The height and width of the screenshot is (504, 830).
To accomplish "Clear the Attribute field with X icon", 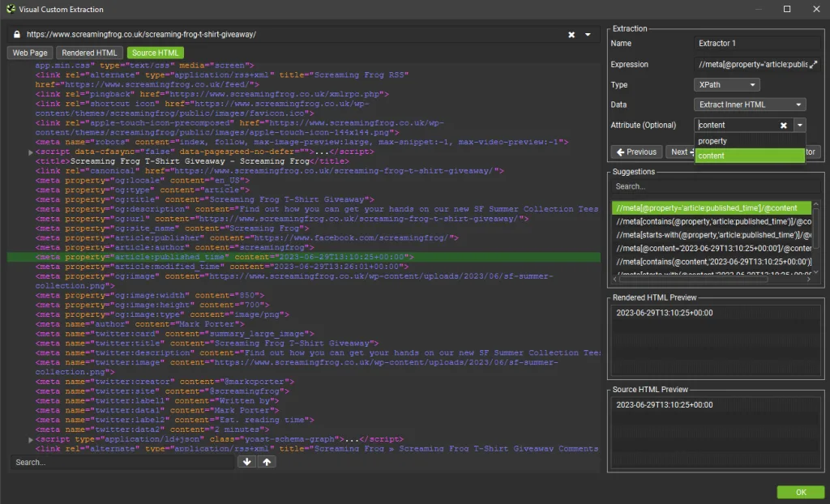I will point(784,126).
